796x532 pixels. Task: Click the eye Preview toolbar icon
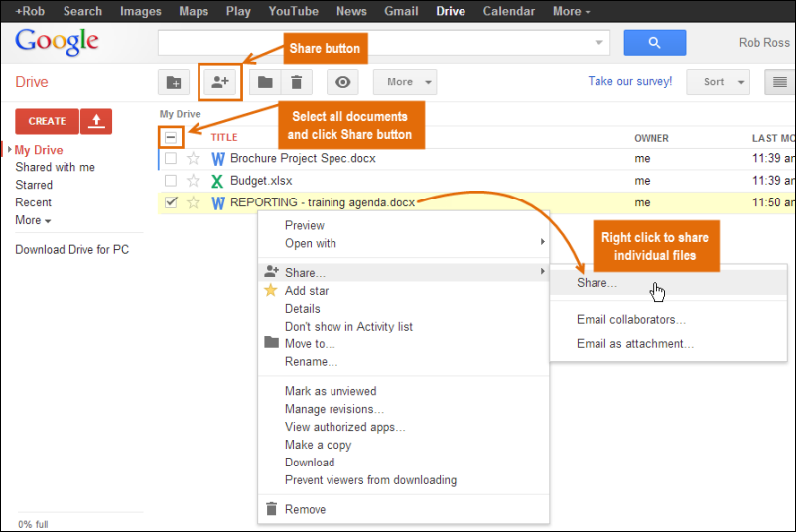pos(342,82)
